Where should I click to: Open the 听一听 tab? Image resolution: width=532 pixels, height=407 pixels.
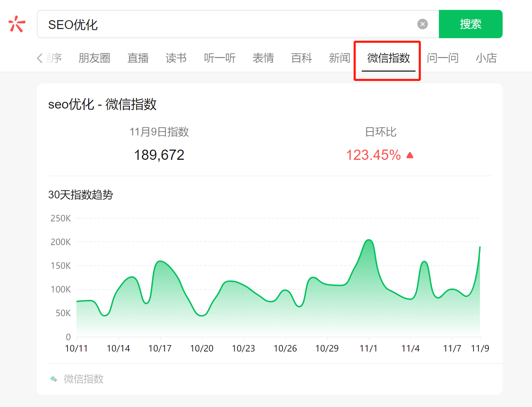click(219, 58)
